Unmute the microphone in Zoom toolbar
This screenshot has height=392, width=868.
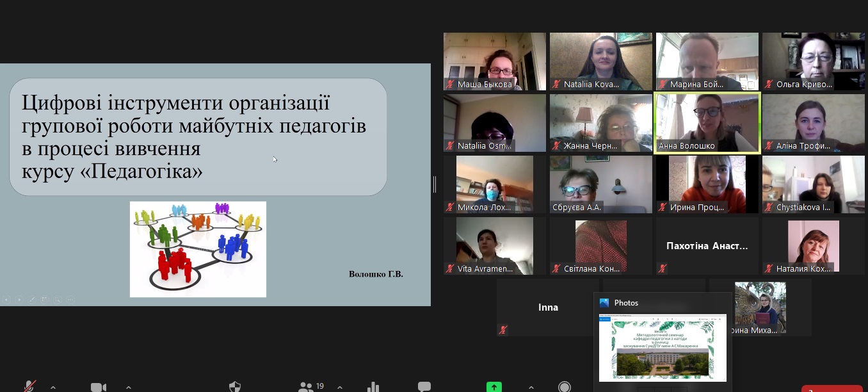(x=29, y=387)
